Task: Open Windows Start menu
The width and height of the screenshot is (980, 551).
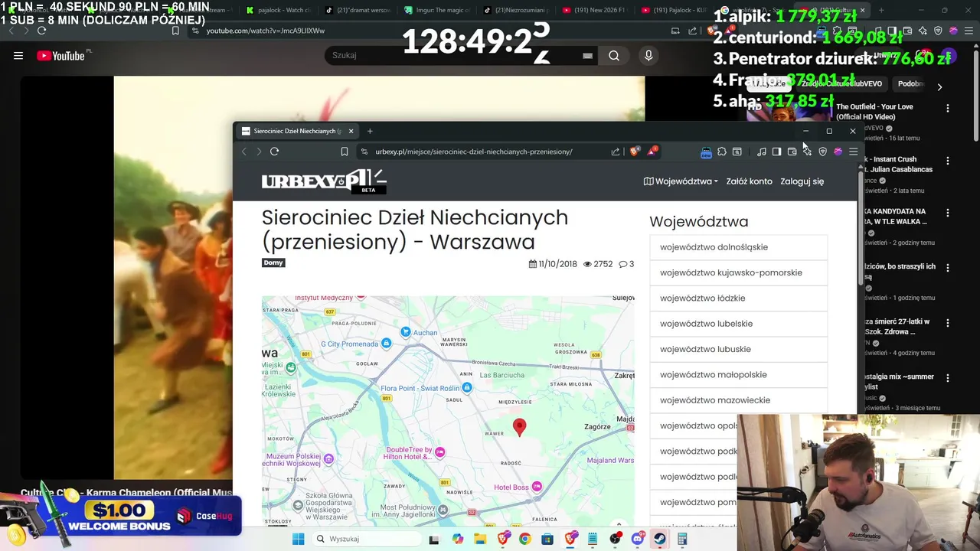Action: [298, 539]
